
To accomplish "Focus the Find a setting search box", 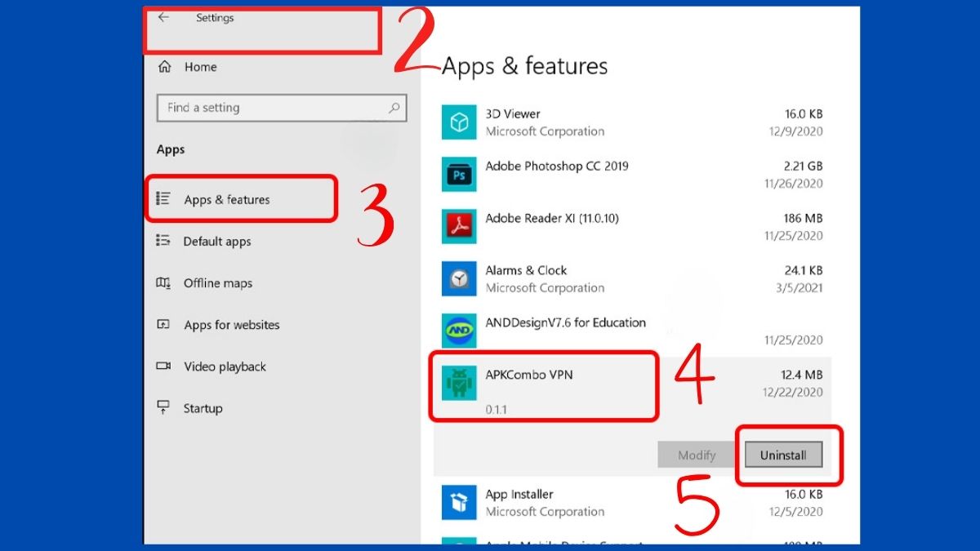I will click(282, 108).
